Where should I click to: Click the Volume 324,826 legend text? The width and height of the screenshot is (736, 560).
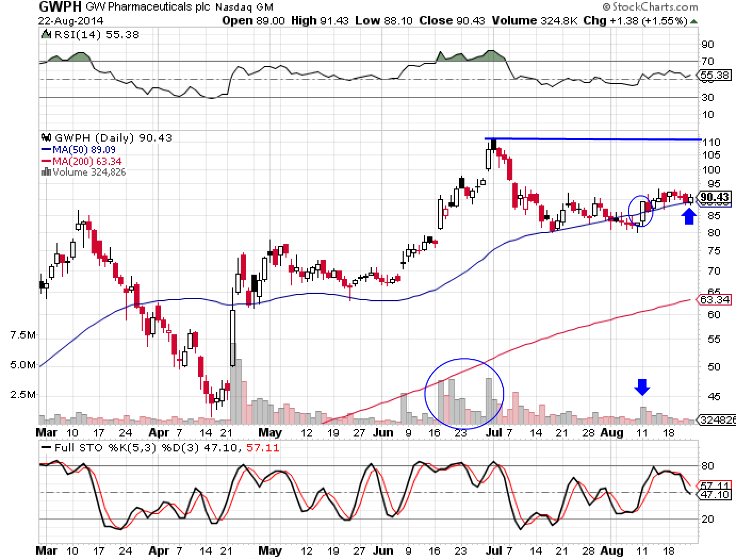[89, 172]
